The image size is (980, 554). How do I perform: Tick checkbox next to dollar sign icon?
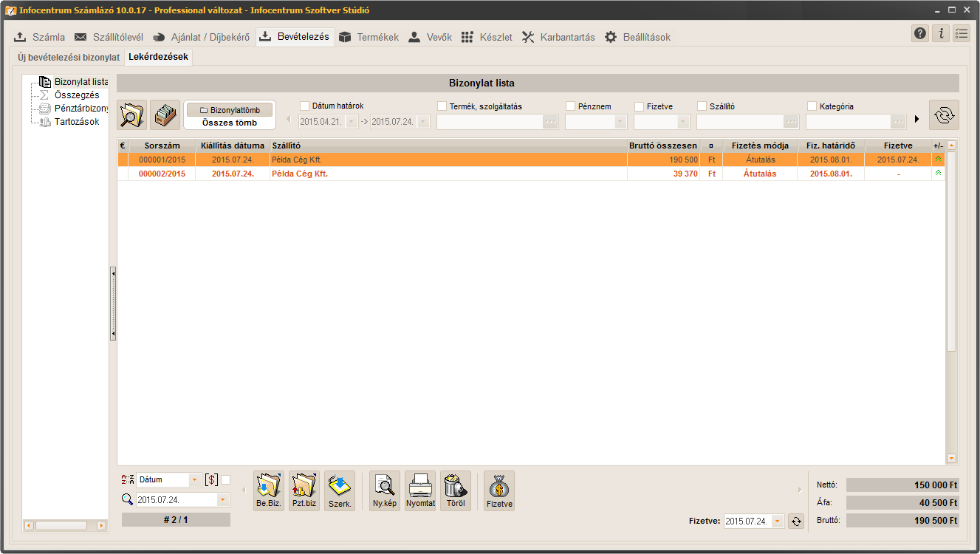[x=226, y=480]
